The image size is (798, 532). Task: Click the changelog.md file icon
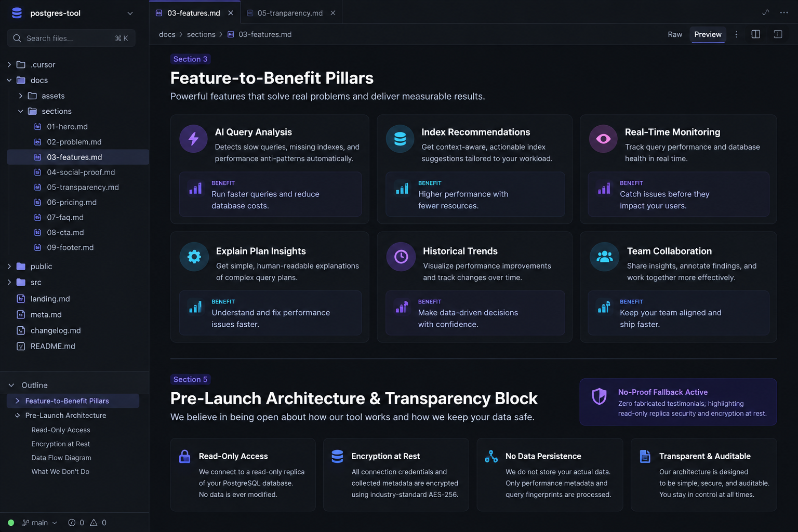[21, 330]
